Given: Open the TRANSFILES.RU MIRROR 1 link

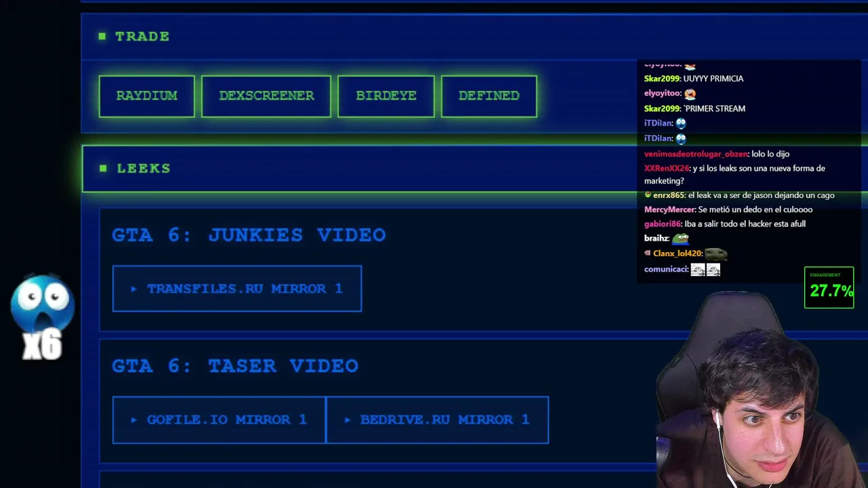Looking at the screenshot, I should pyautogui.click(x=237, y=289).
